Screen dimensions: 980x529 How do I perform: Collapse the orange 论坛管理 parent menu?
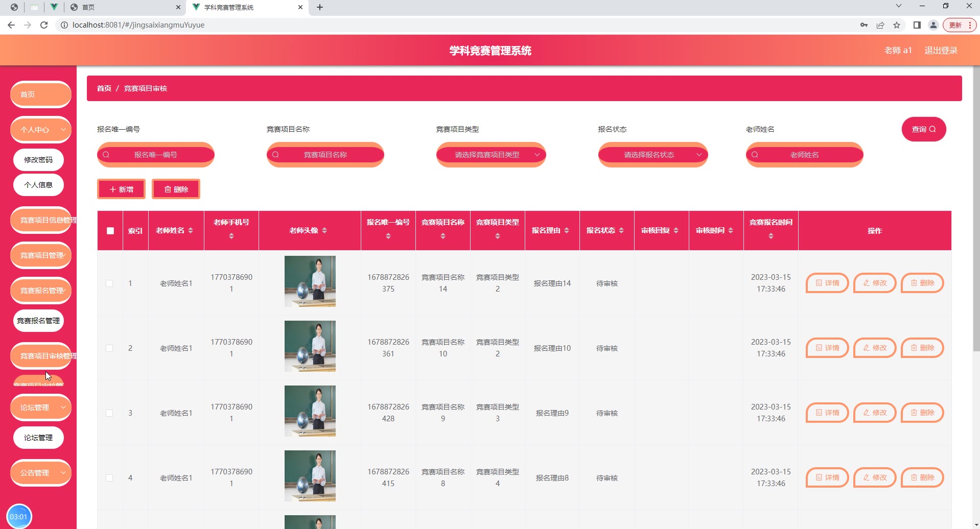point(41,407)
